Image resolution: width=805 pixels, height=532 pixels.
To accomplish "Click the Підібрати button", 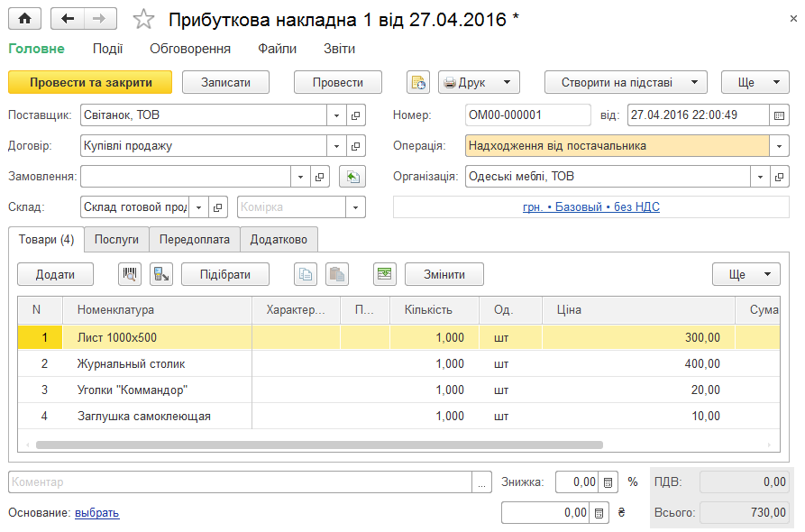I will (225, 274).
